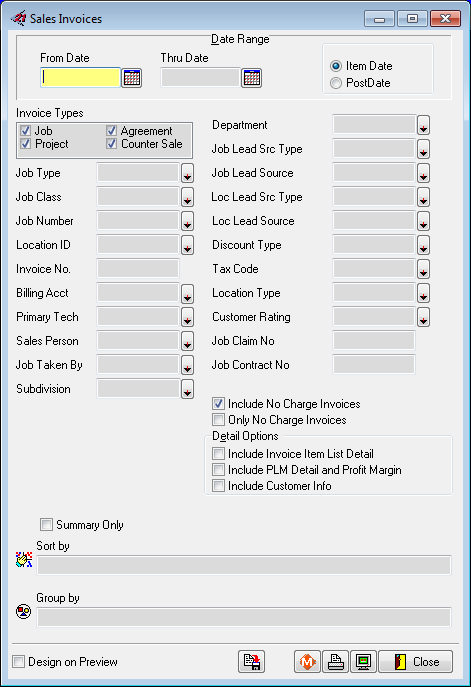Click the Sort by icon

[x=24, y=560]
